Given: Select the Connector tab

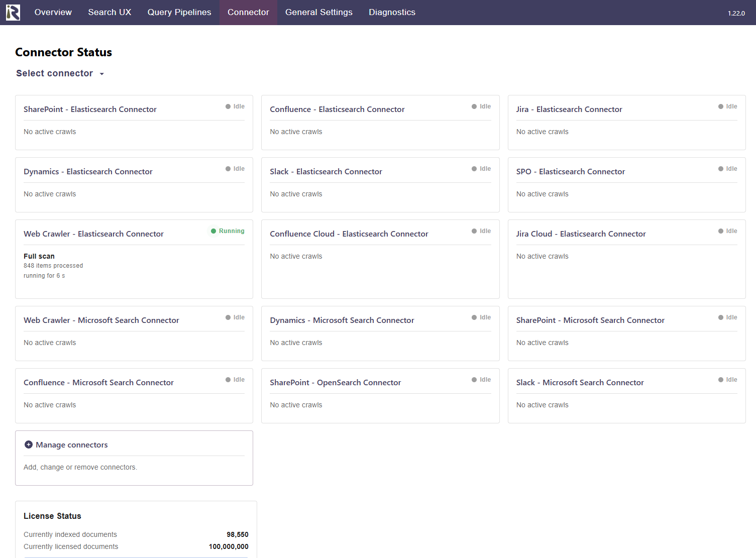Looking at the screenshot, I should pos(248,13).
